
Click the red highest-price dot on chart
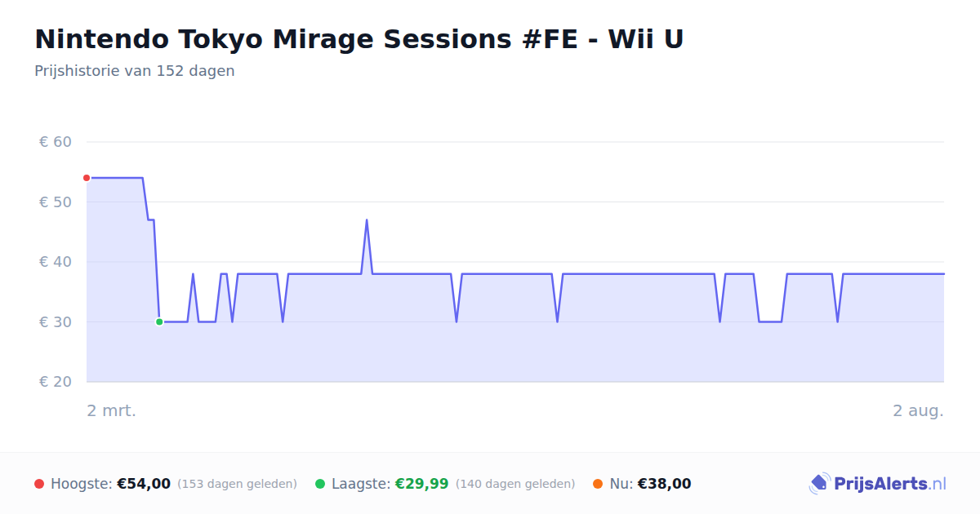(x=87, y=178)
